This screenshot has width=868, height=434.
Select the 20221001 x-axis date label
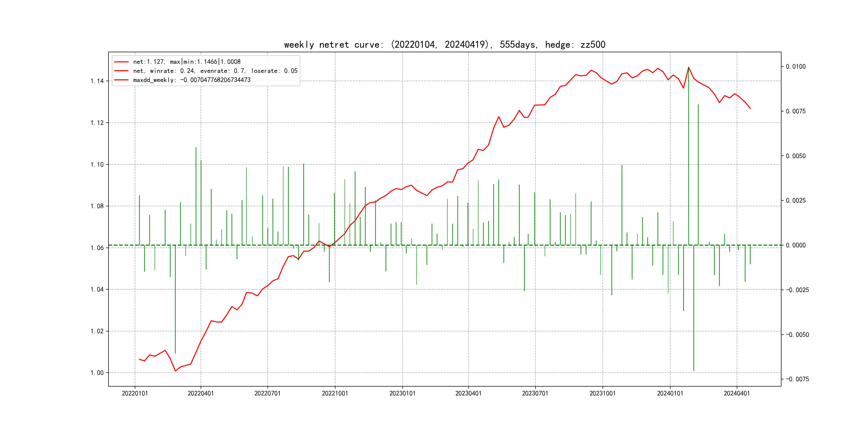pos(335,393)
